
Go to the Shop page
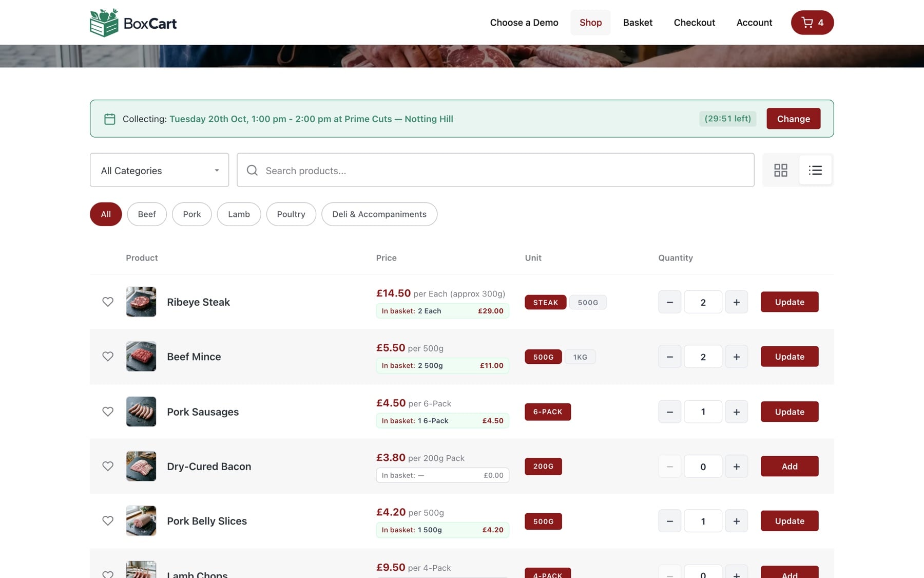(590, 23)
